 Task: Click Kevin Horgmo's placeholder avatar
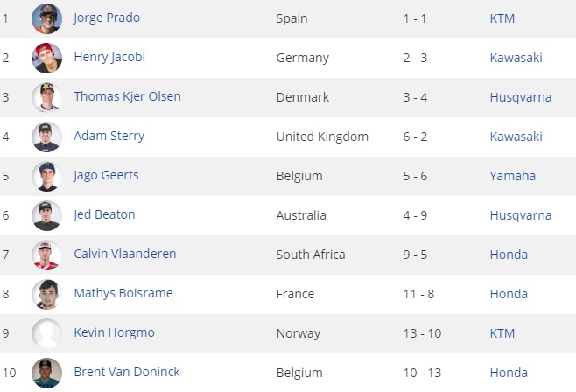point(46,333)
